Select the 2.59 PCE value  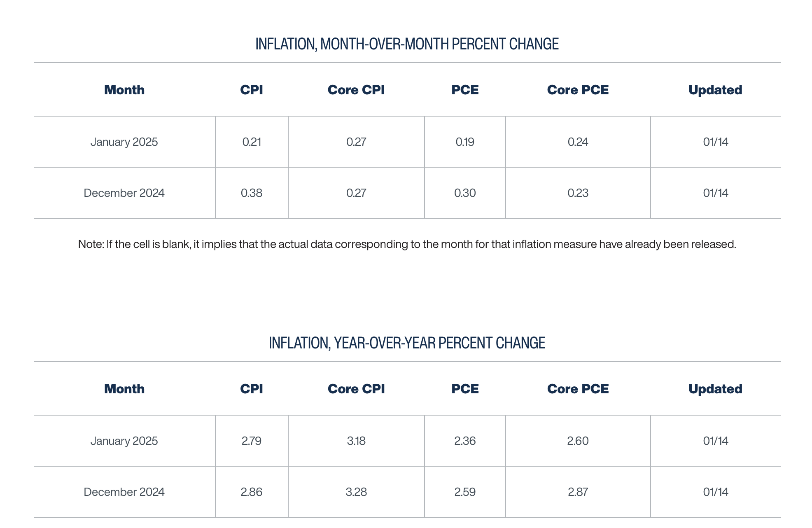pyautogui.click(x=465, y=492)
